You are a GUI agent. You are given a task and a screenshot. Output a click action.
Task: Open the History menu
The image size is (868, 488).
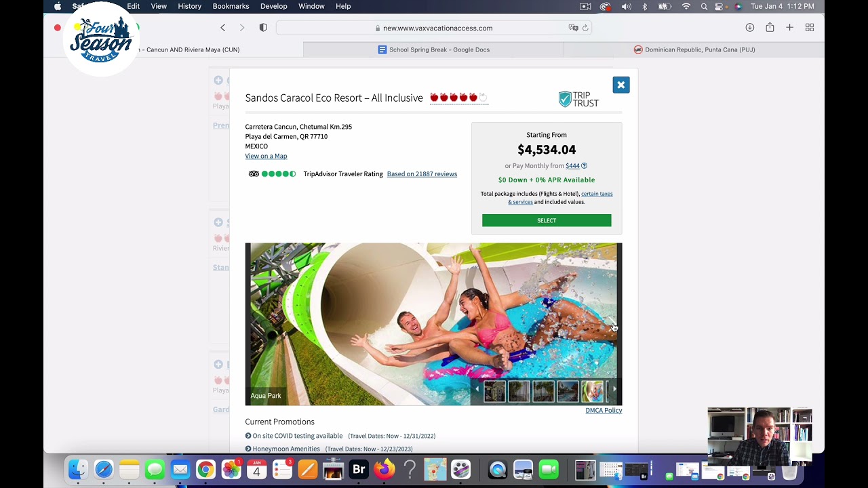(x=189, y=6)
